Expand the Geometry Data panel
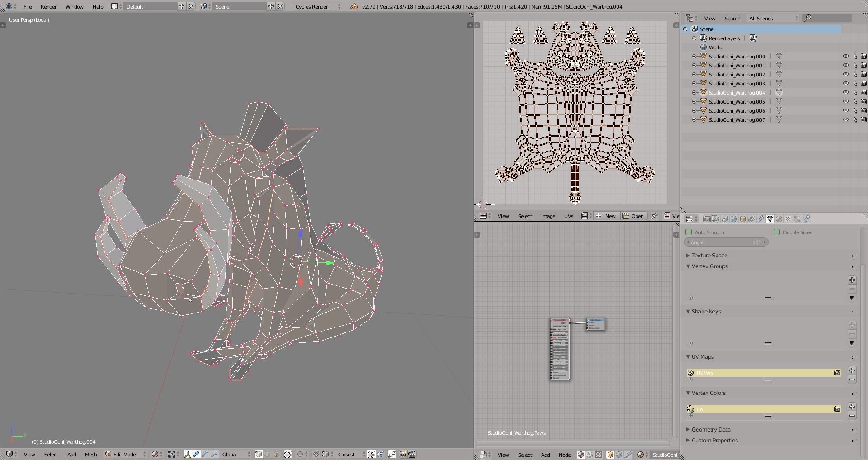Screen dimensions: 868x460 [x=688, y=430]
